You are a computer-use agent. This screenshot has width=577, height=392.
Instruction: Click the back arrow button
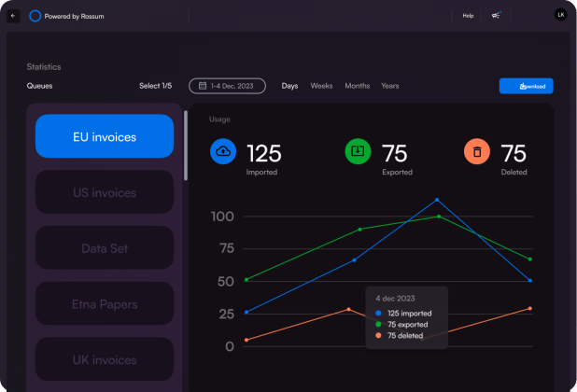(x=13, y=16)
